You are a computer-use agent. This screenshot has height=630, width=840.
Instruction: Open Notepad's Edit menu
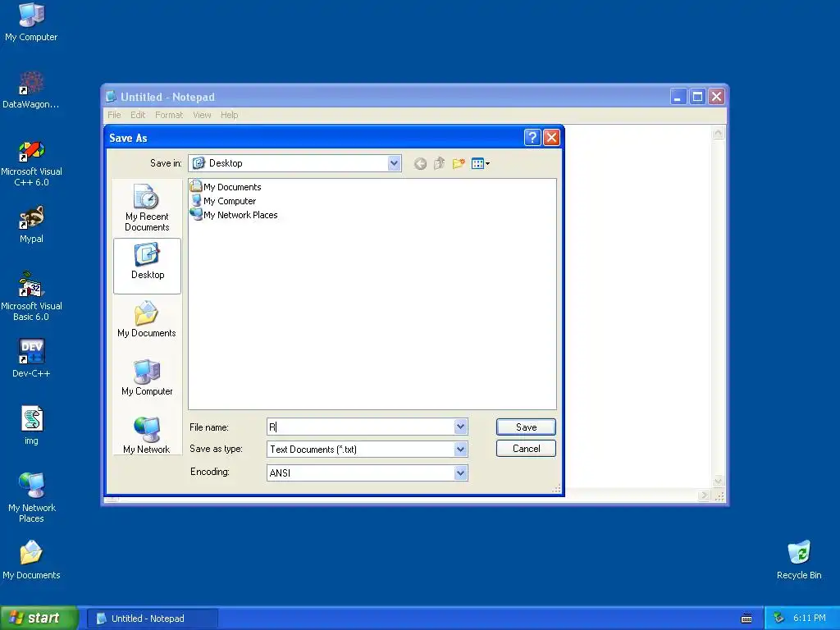[138, 115]
